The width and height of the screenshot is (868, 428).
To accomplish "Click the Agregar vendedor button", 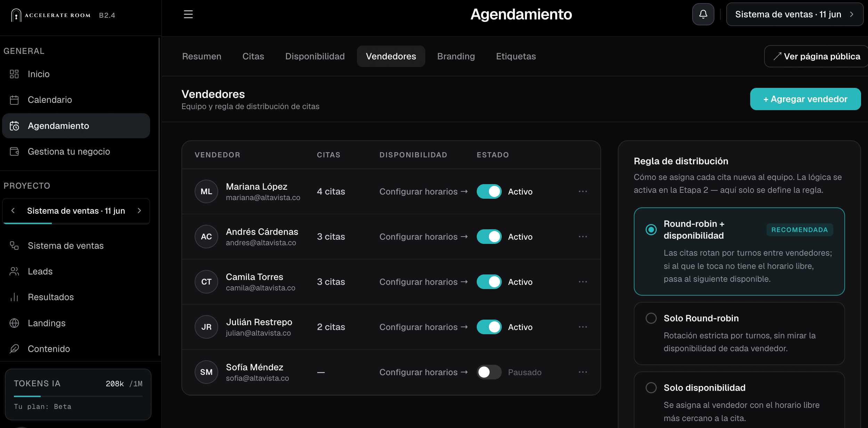I will tap(805, 99).
